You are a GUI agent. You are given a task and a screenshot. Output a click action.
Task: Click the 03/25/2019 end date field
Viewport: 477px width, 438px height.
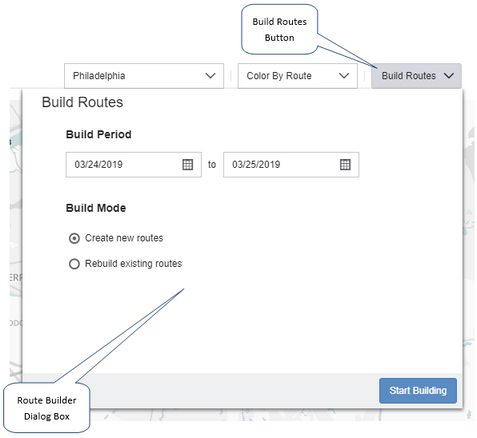(291, 165)
